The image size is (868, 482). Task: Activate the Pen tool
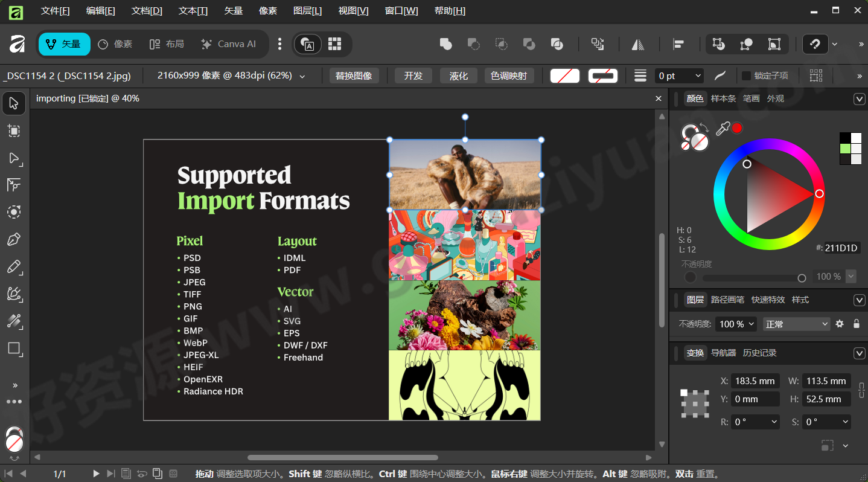tap(14, 240)
